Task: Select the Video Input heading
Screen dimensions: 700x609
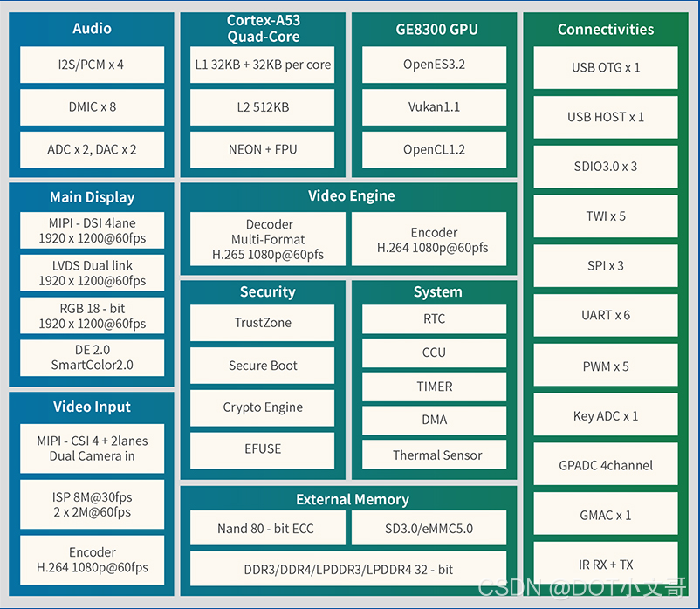Action: click(x=92, y=407)
